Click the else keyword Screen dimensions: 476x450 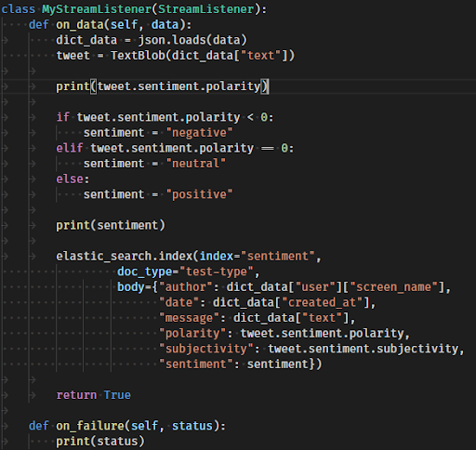pos(70,179)
